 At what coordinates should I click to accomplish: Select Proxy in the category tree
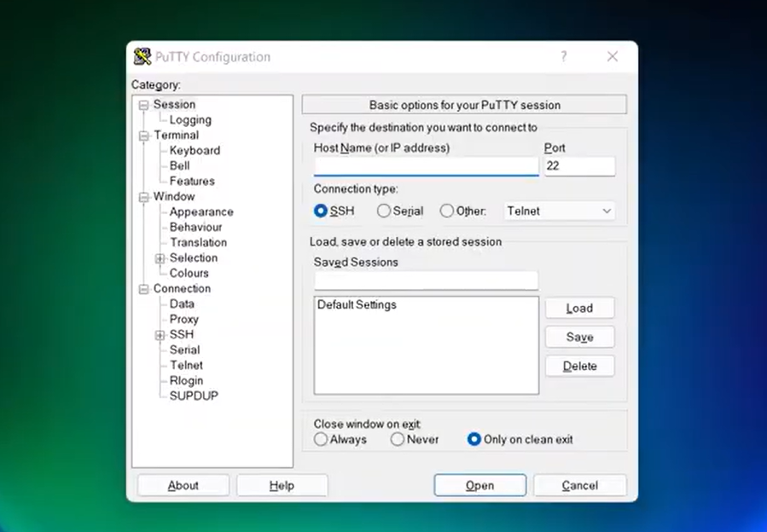(183, 319)
